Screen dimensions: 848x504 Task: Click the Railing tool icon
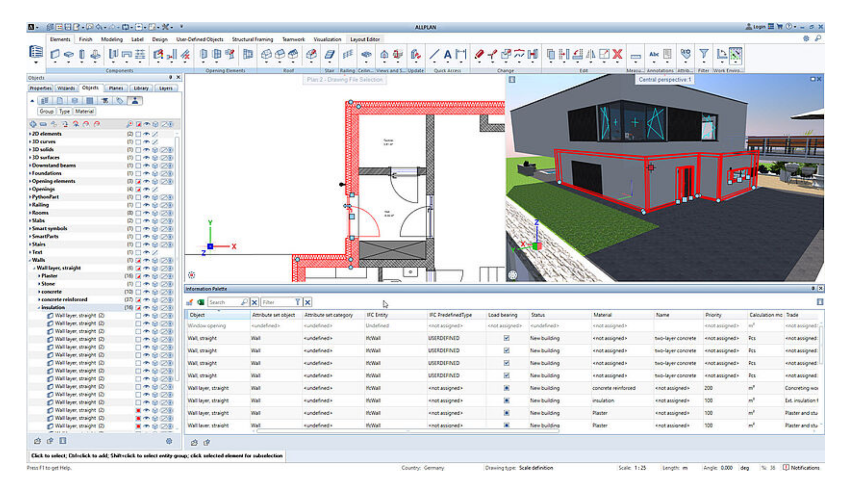pos(347,54)
